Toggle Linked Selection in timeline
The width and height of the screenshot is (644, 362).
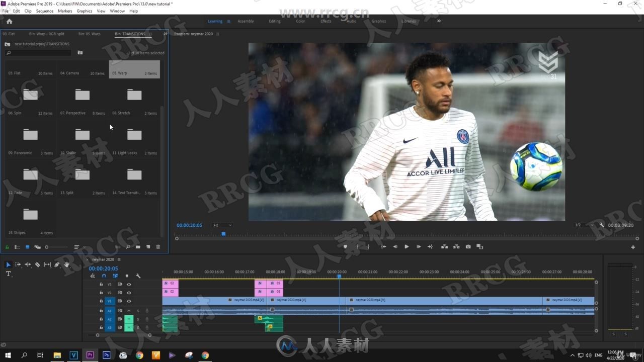pos(115,276)
